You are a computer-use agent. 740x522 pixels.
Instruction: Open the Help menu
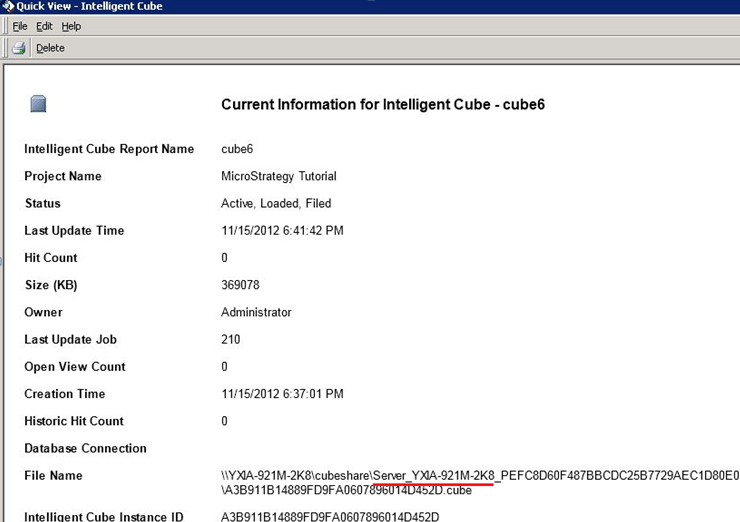[x=71, y=26]
